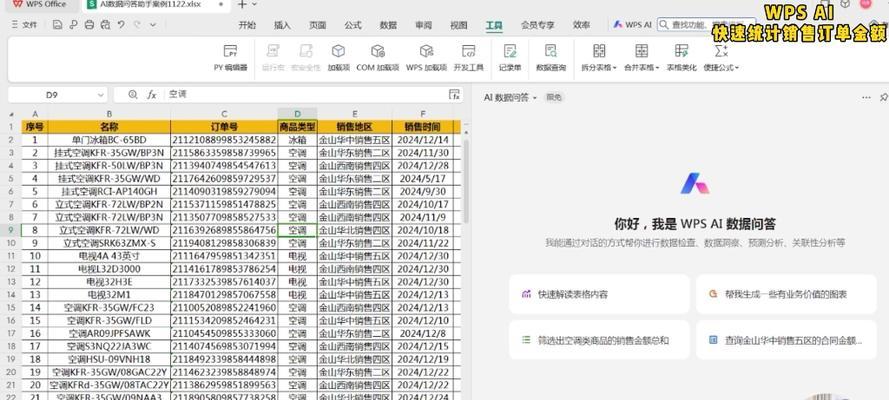
Task: Select all cells via the corner triangle
Action: click(12, 114)
